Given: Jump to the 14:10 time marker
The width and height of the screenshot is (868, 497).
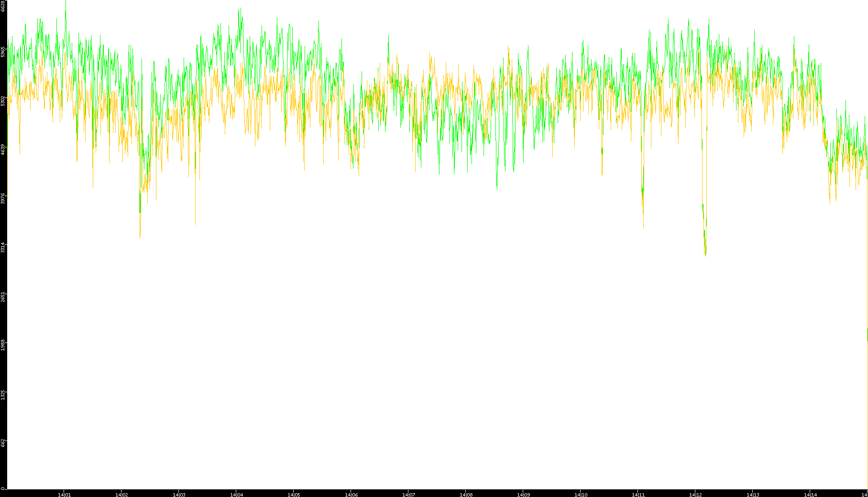Looking at the screenshot, I should click(x=581, y=494).
